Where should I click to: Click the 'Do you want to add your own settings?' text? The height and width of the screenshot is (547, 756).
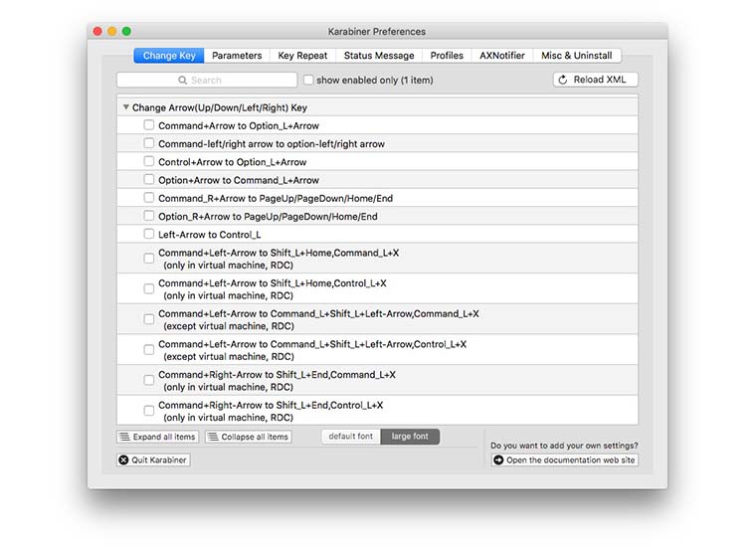tap(564, 446)
